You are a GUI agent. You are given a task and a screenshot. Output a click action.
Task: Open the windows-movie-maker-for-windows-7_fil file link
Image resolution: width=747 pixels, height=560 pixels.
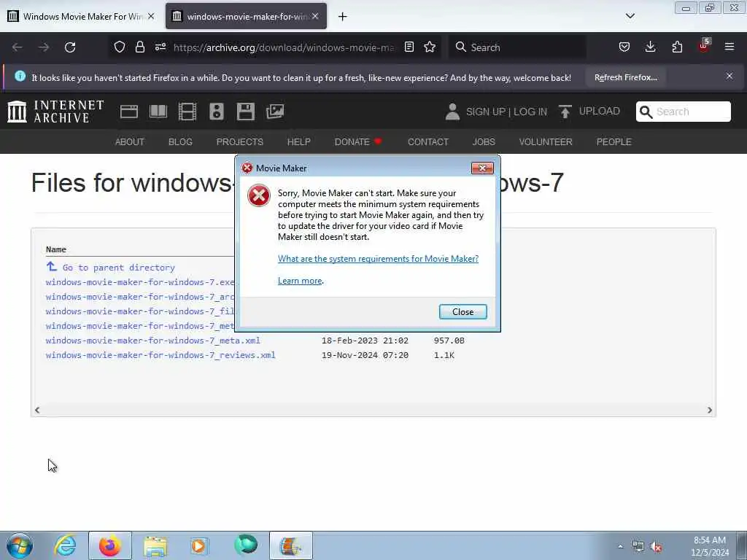point(140,311)
